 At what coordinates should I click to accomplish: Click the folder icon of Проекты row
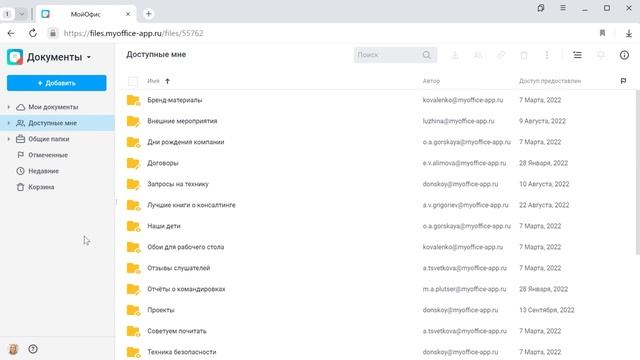click(x=133, y=310)
